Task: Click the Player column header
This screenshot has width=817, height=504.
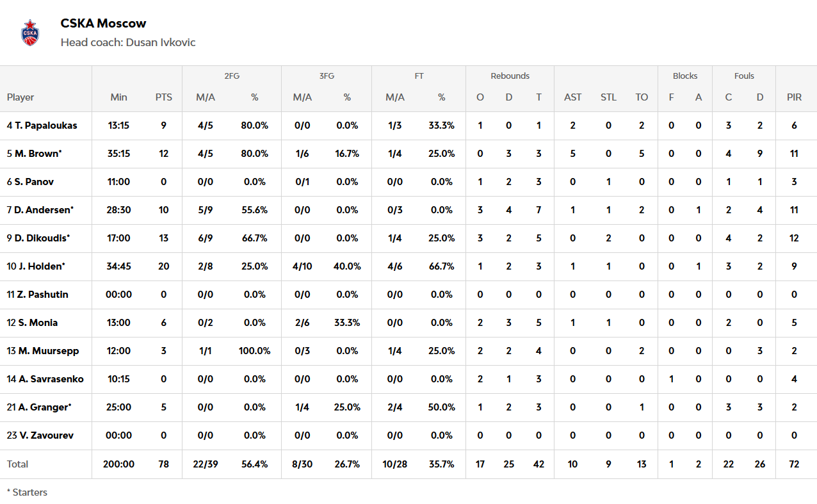Action: click(x=20, y=97)
